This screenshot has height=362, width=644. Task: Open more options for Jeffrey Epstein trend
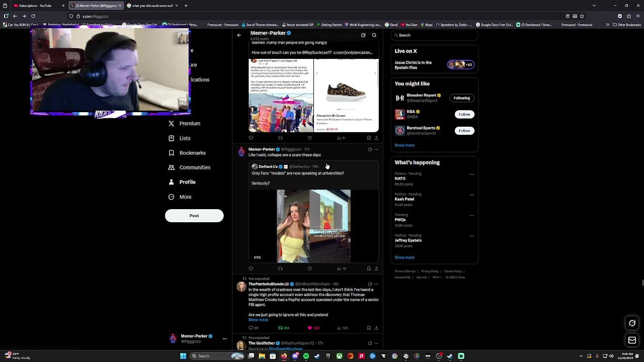pyautogui.click(x=472, y=236)
